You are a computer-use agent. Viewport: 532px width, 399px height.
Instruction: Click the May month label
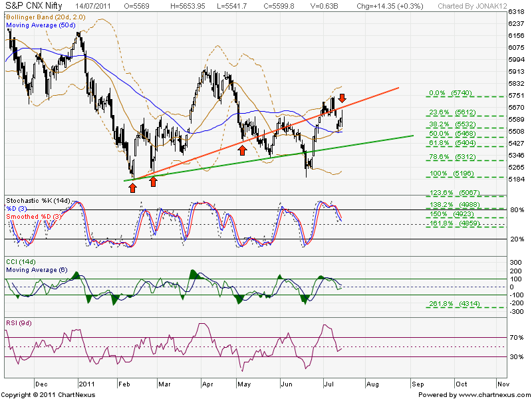coord(244,384)
